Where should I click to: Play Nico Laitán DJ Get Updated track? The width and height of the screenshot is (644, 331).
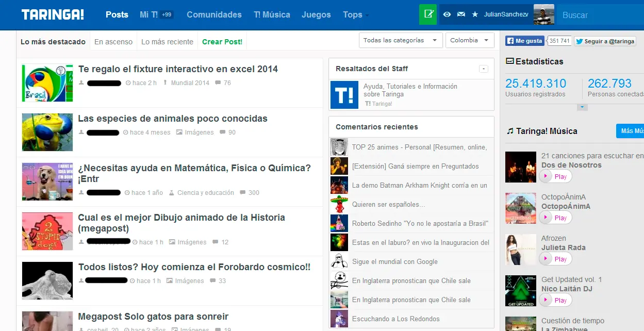point(555,300)
